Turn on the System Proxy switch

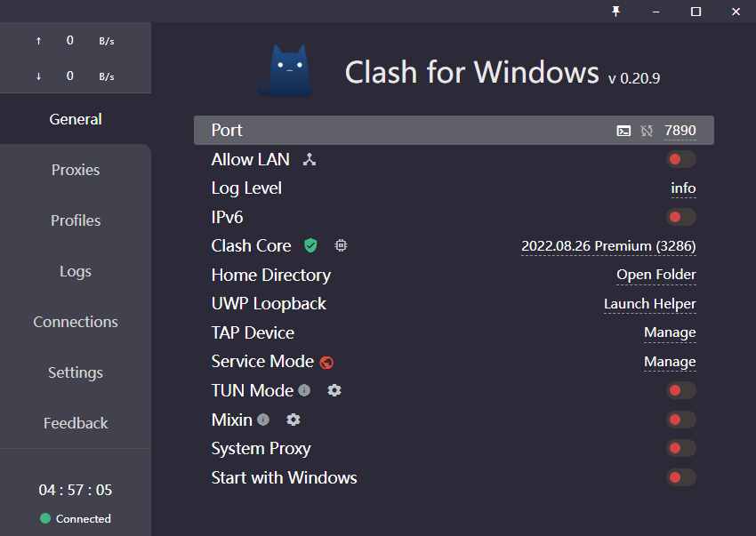point(681,449)
